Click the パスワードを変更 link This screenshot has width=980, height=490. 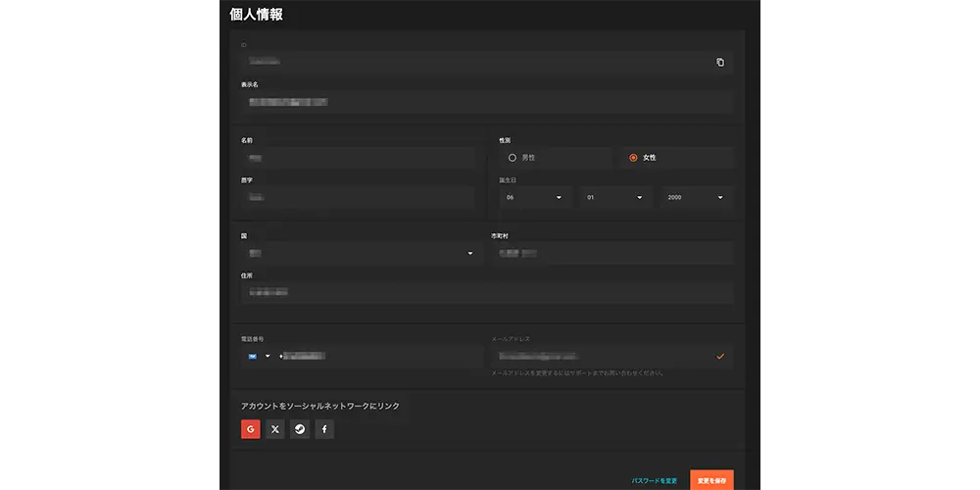[654, 481]
